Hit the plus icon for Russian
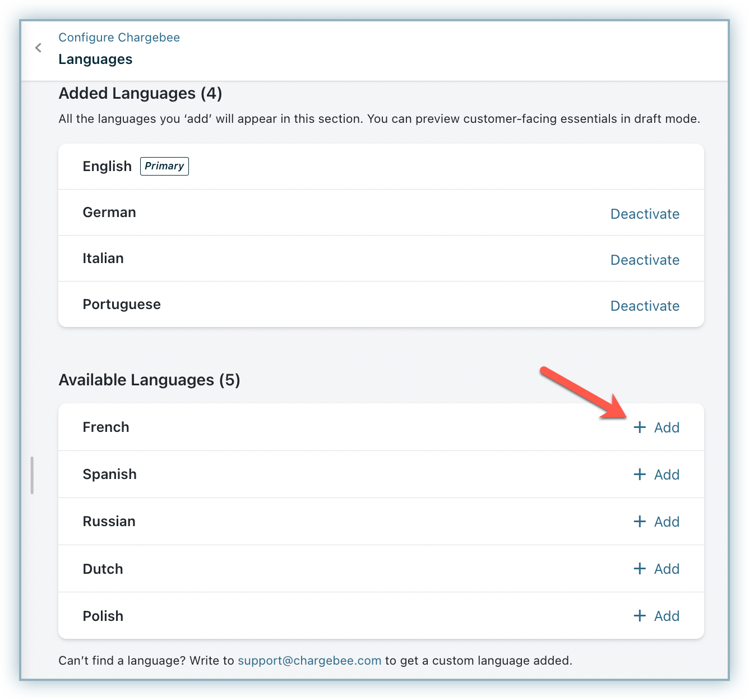Viewport: 749px width, 700px height. [639, 522]
